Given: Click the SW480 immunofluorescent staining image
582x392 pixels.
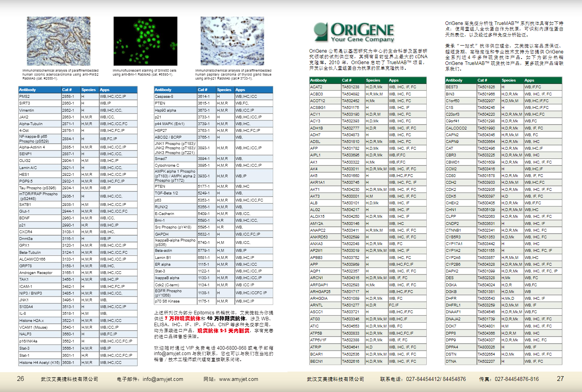Looking at the screenshot, I should (x=145, y=41).
